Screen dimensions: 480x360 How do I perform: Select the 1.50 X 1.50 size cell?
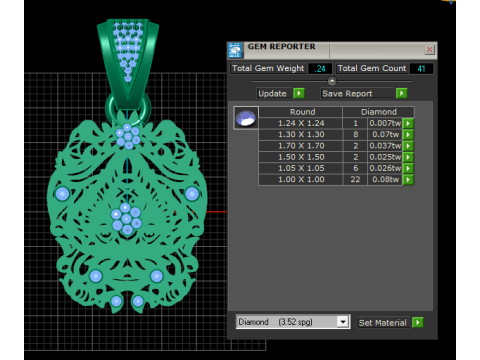pyautogui.click(x=301, y=157)
